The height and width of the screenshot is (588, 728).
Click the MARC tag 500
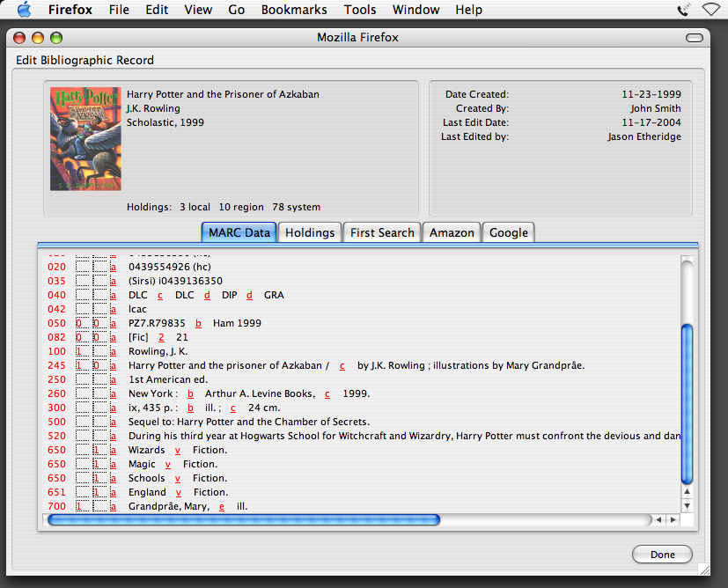tap(56, 422)
